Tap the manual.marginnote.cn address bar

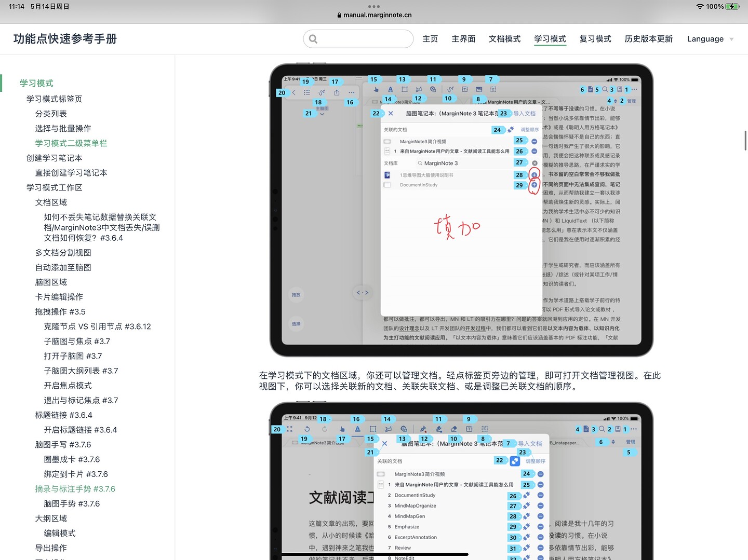click(x=374, y=15)
